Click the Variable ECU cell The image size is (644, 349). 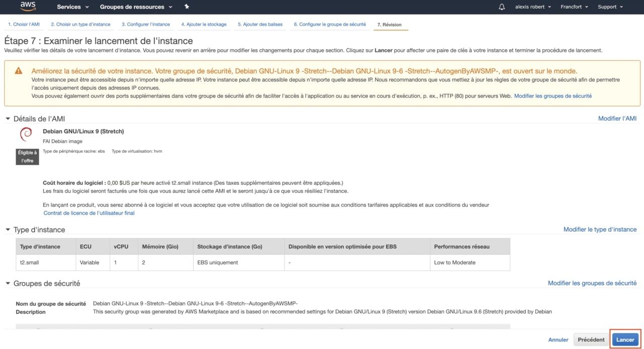point(93,263)
